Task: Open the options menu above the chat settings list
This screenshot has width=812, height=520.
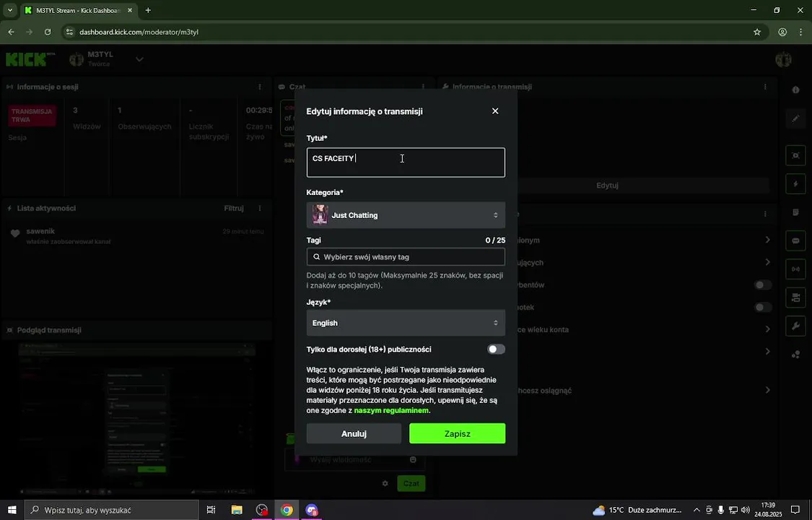Action: [x=765, y=214]
